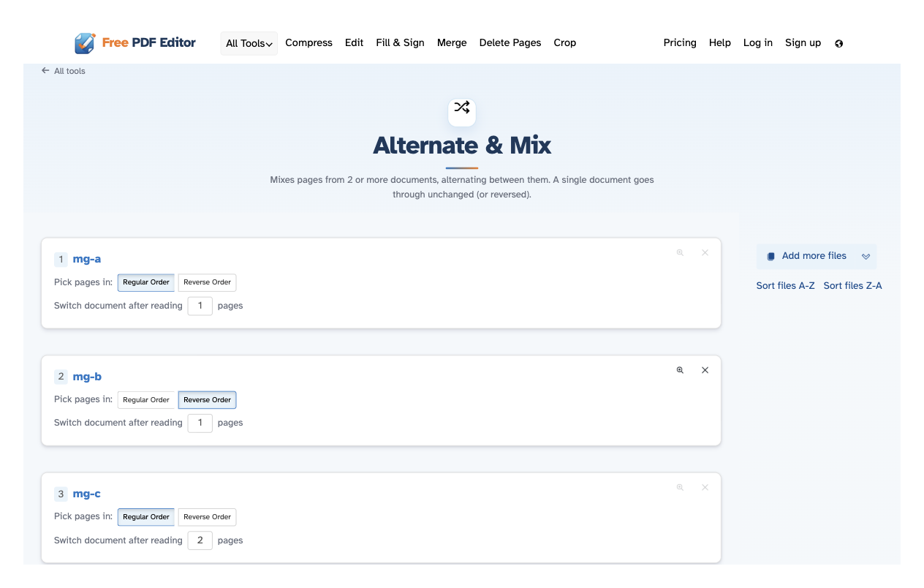Sort files Z-A
This screenshot has width=924, height=588.
(x=852, y=286)
